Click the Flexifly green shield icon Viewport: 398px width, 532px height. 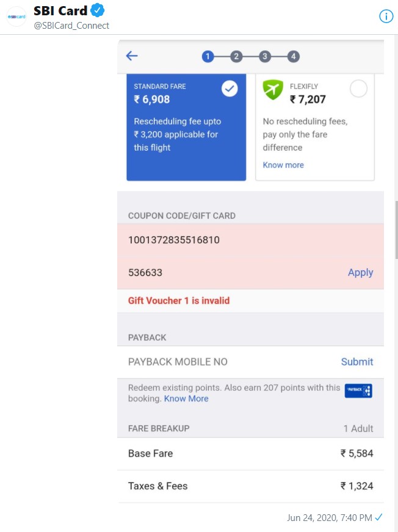272,90
